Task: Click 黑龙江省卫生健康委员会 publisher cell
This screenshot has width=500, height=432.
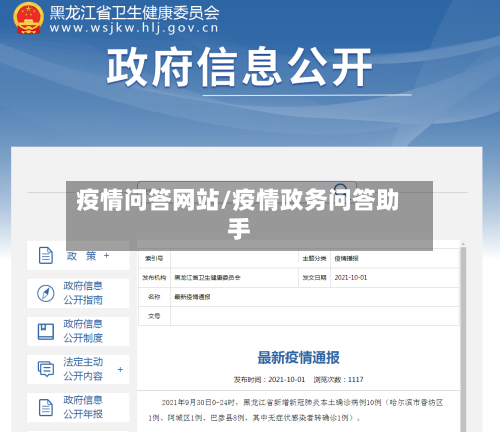Action: click(x=234, y=278)
